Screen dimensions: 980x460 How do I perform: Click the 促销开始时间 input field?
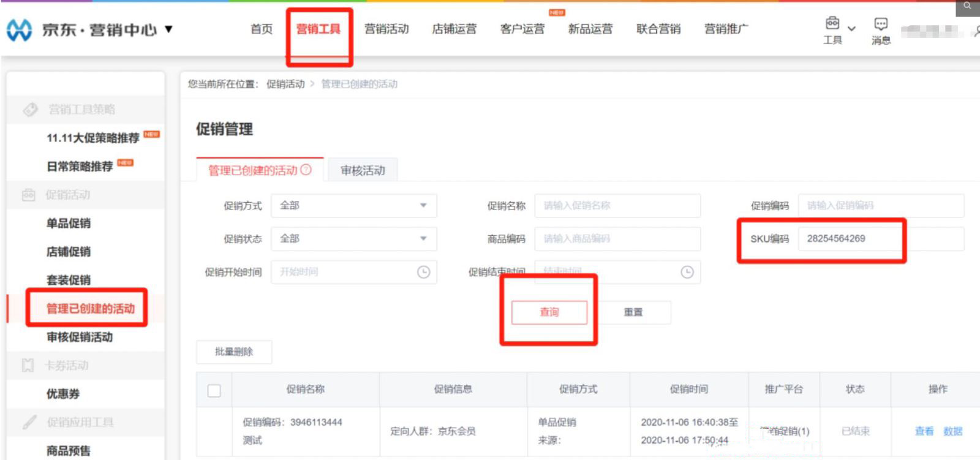354,272
